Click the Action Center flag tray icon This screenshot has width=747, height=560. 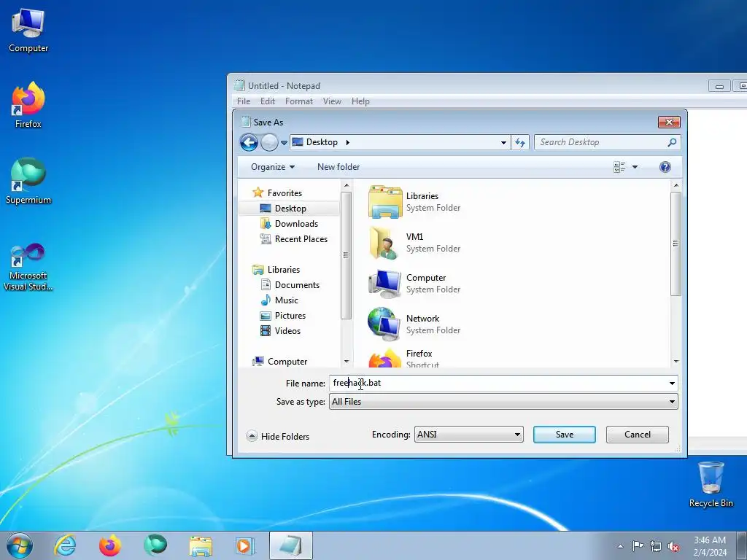pos(638,546)
